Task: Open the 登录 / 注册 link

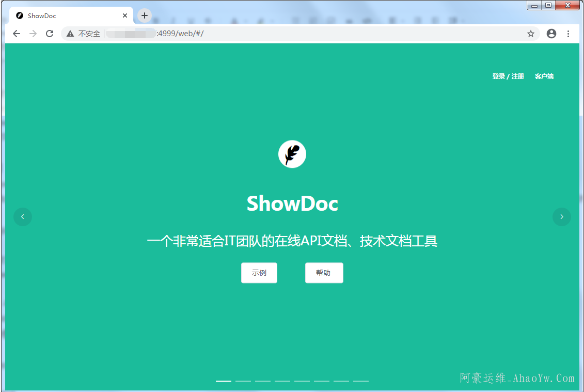Action: point(508,76)
